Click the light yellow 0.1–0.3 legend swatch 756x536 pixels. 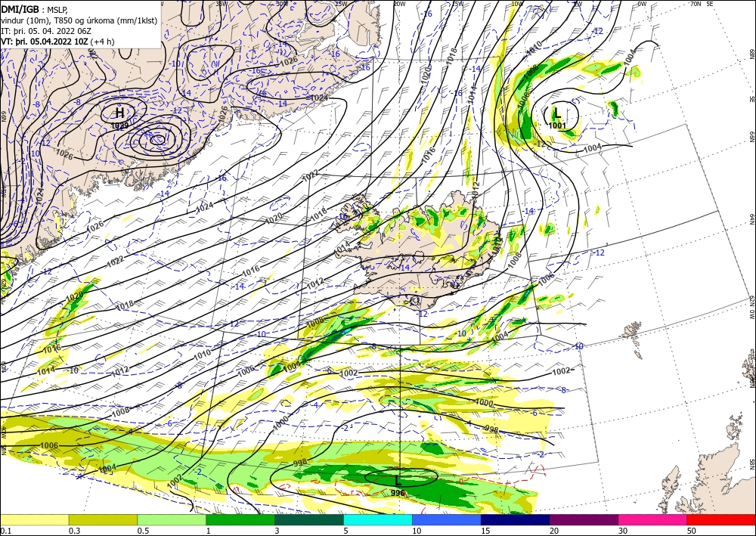pyautogui.click(x=34, y=519)
